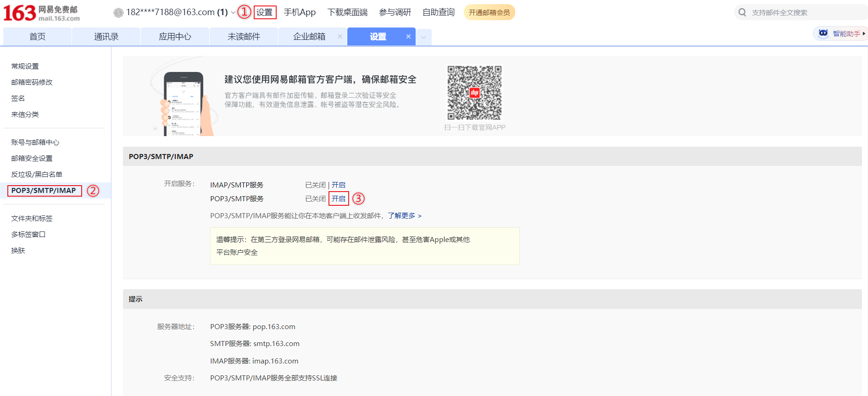
Task: Click 了解更多 link
Action: click(404, 216)
